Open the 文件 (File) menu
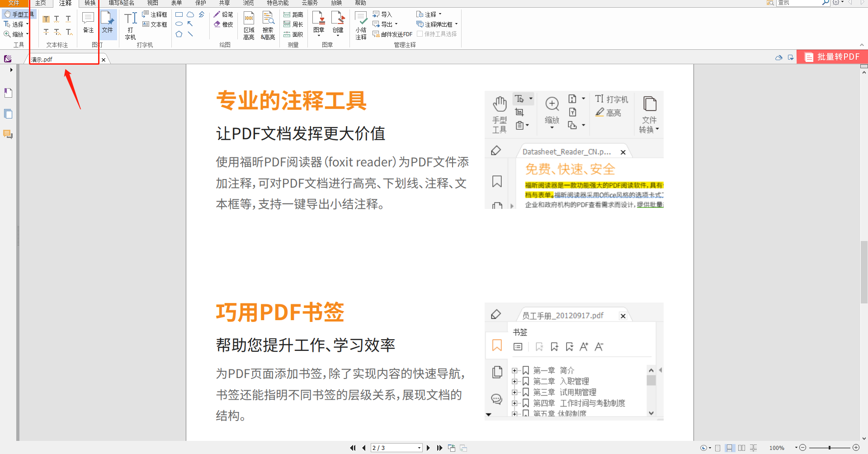The image size is (868, 454). coord(13,3)
